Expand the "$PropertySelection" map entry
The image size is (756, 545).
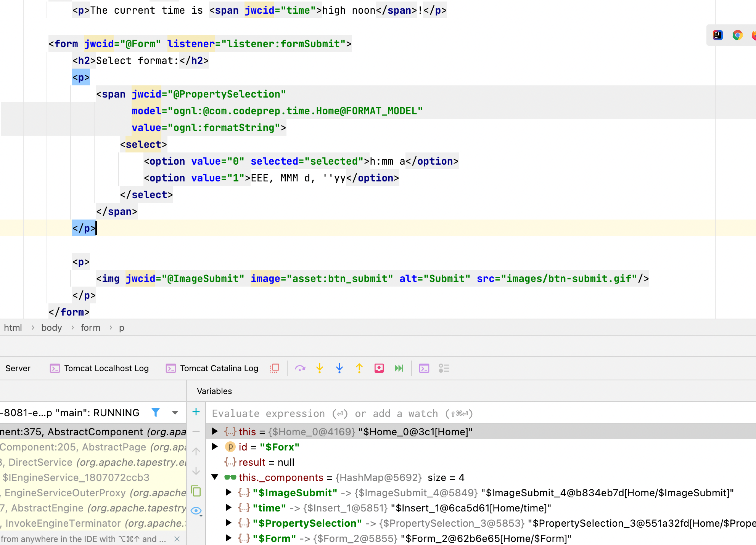coord(228,523)
